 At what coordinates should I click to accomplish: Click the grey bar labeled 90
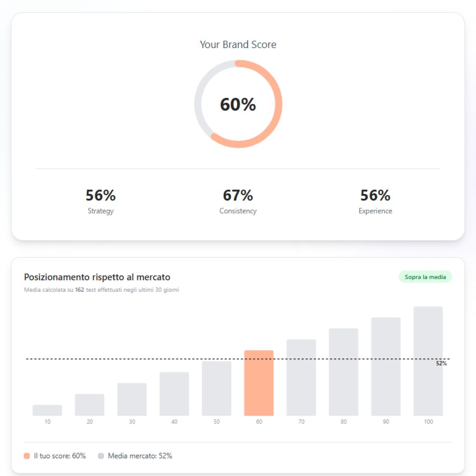386,366
